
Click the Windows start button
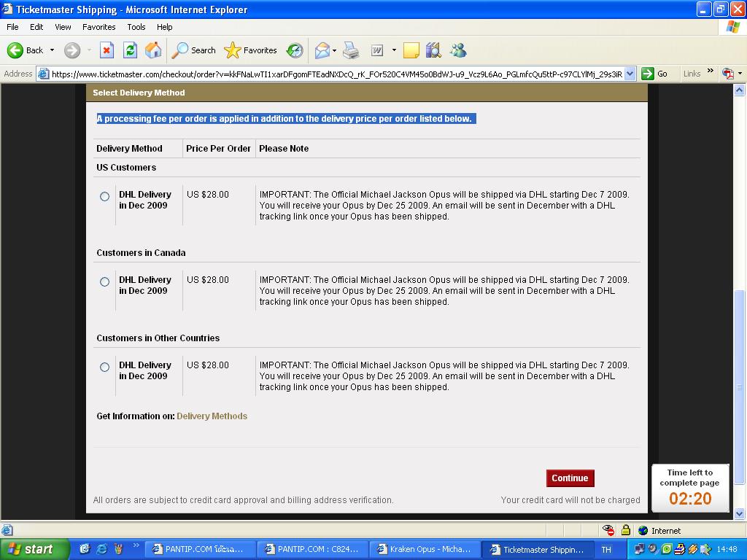(35, 549)
